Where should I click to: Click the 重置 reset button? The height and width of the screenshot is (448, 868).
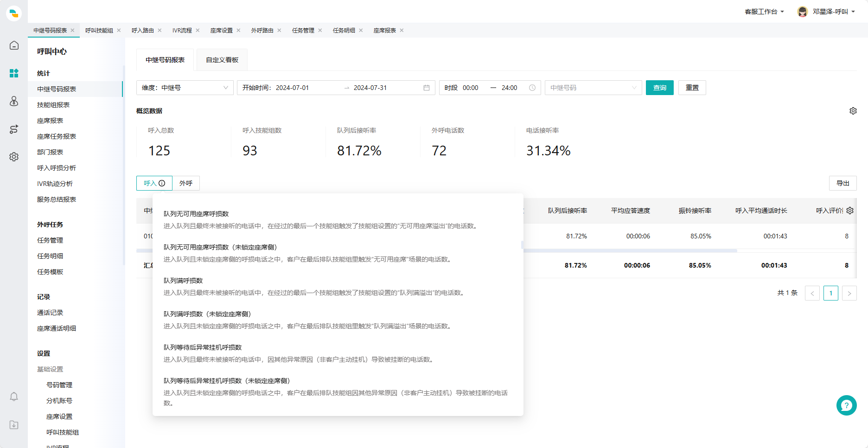click(692, 88)
